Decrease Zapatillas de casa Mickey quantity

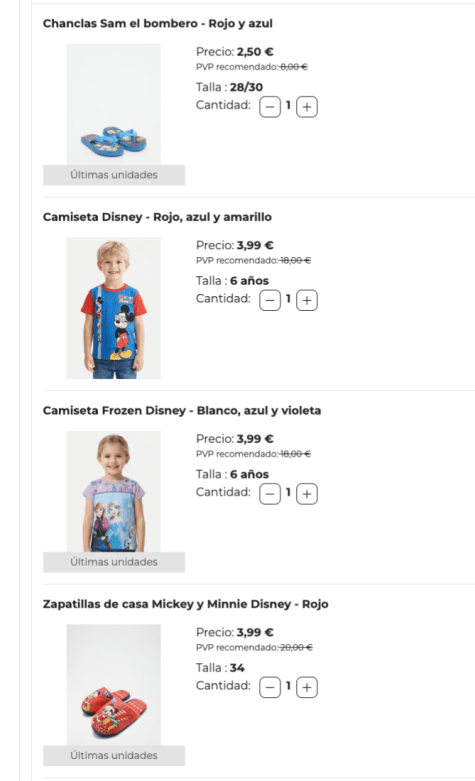[270, 687]
